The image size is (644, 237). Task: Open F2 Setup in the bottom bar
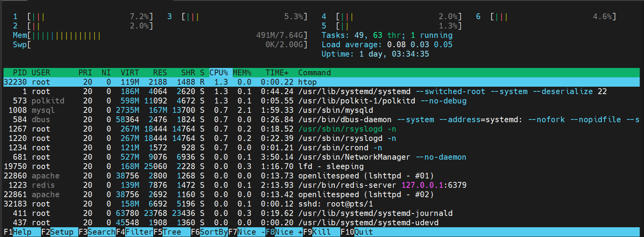click(x=58, y=232)
